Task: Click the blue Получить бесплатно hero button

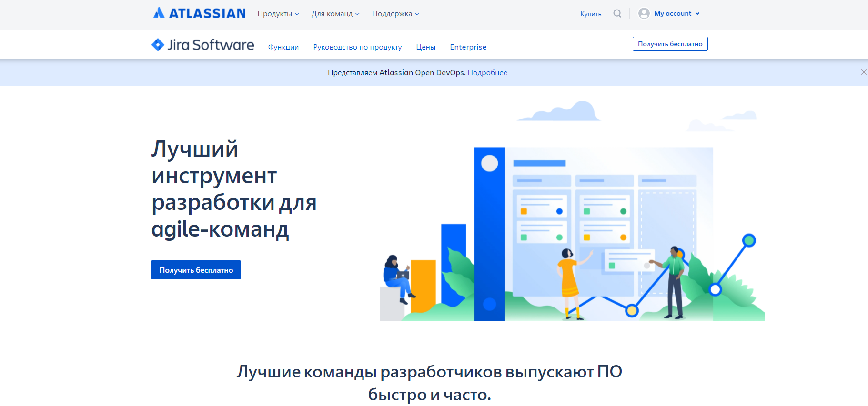Action: (x=196, y=270)
